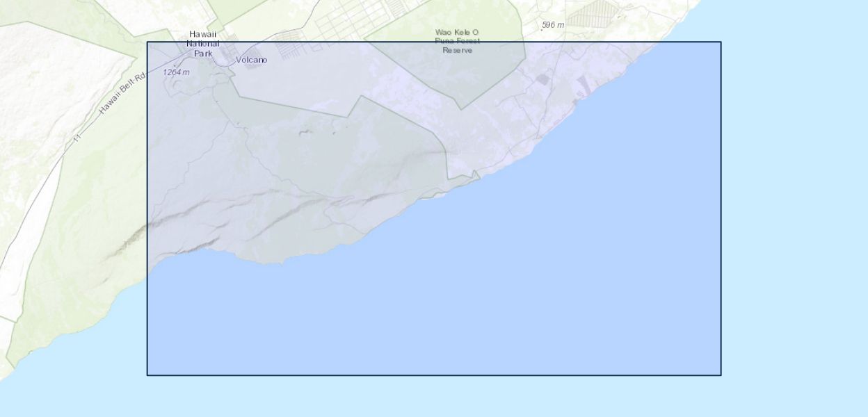Click the selection rectangle's top-right corner
Screen dimensions: 868x417
coord(721,42)
